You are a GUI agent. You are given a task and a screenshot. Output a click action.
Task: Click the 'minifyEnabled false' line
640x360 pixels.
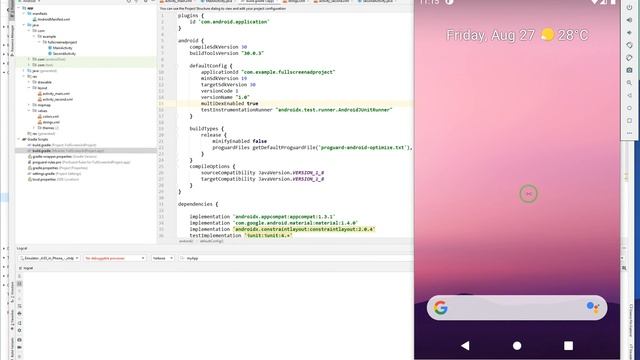239,141
